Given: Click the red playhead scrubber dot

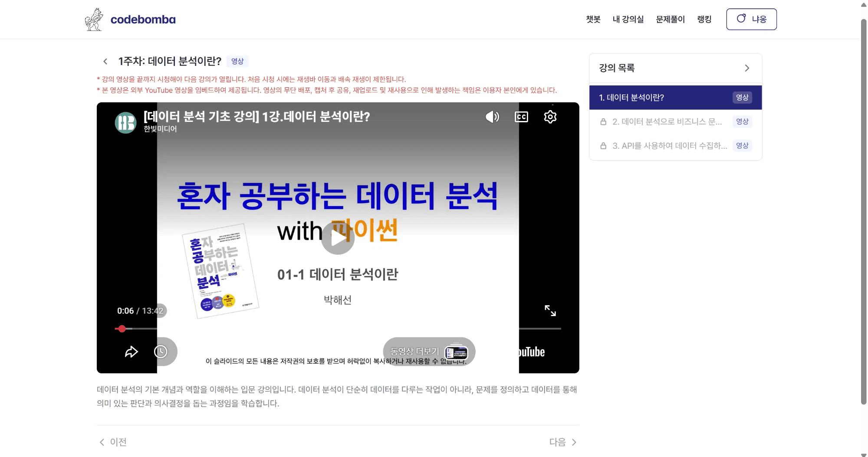Looking at the screenshot, I should [122, 329].
